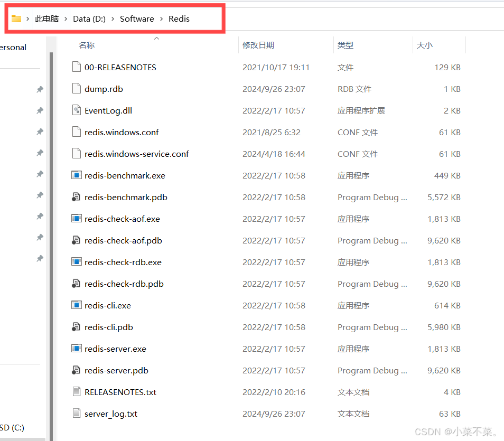Expand the chevron between Software and Redis
Screen dimensions: 504x441
[161, 19]
